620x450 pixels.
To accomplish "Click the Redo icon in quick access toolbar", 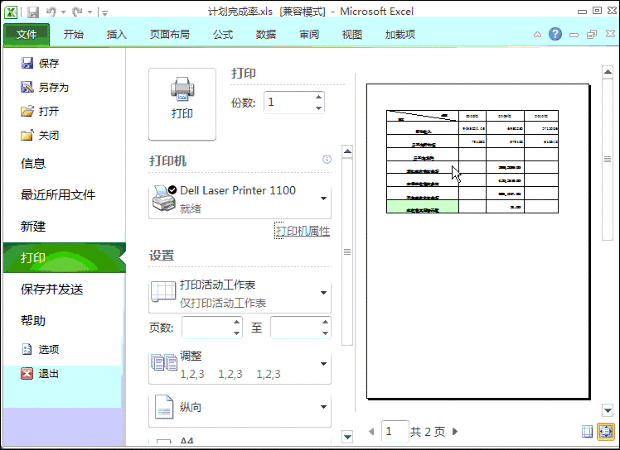I will (x=77, y=12).
